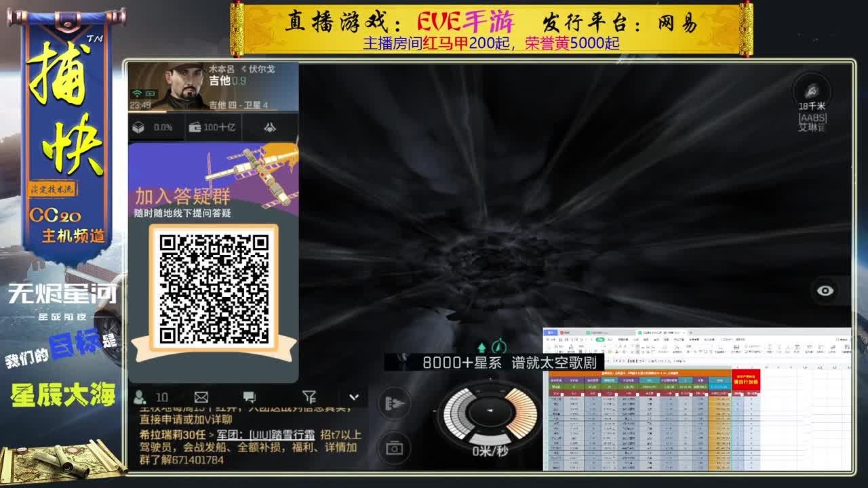Open the mail envelope icon in chat panel
This screenshot has width=868, height=488.
point(201,396)
